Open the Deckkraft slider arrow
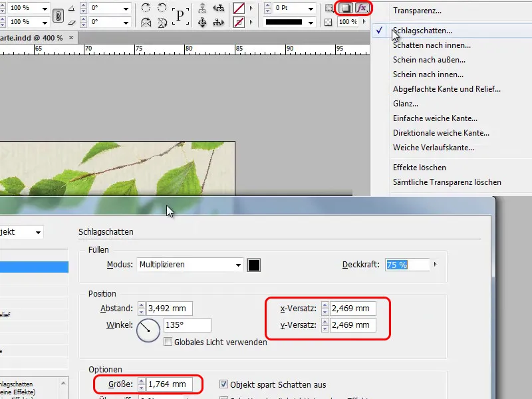The height and width of the screenshot is (399, 532). (435, 264)
